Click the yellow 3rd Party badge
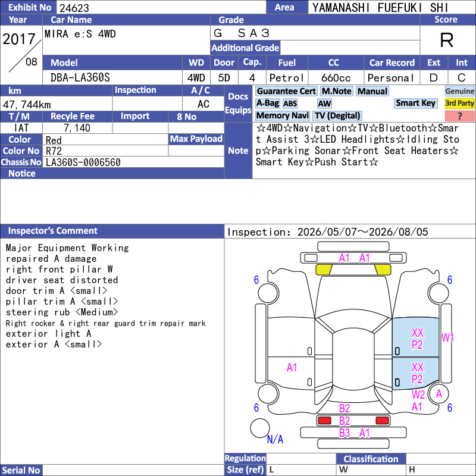This screenshot has height=476, width=476. tap(459, 103)
